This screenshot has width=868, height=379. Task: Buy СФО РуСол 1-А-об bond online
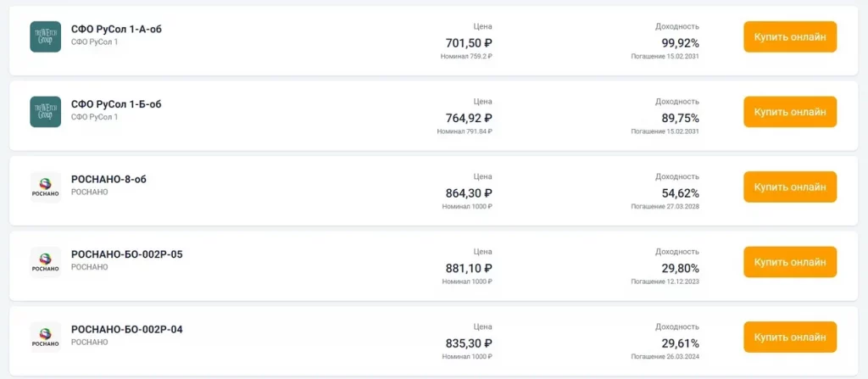[789, 36]
